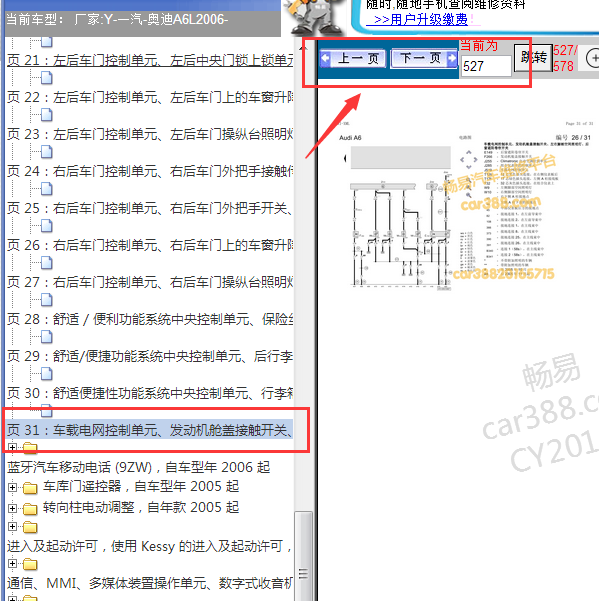Click the 跳转 jump button
Image resolution: width=599 pixels, height=601 pixels.
pos(533,57)
